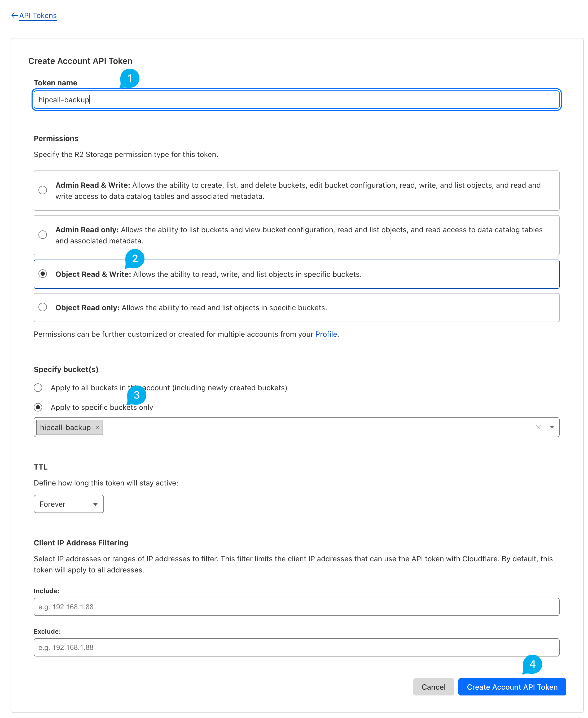Viewport: 588px width, 718px height.
Task: Click the Specify bucket(s) heading
Action: [66, 370]
